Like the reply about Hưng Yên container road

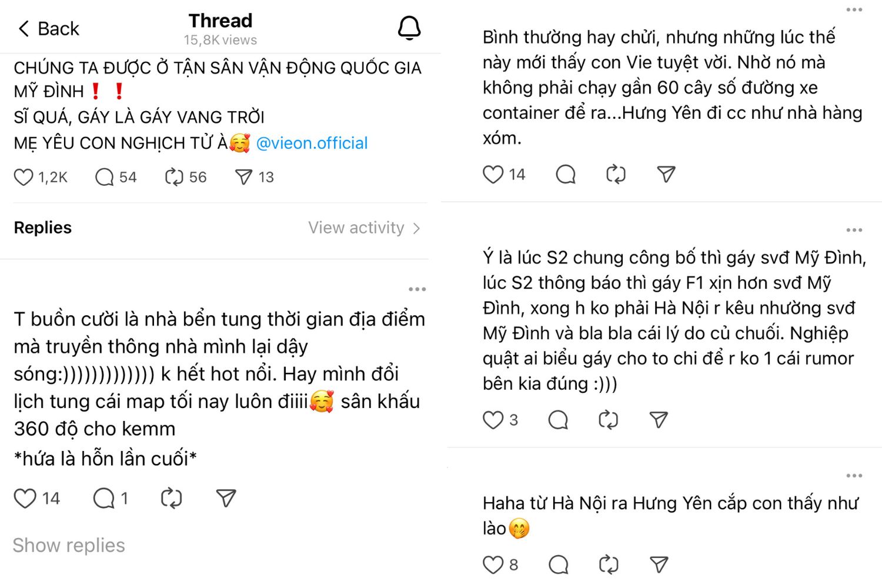click(492, 174)
